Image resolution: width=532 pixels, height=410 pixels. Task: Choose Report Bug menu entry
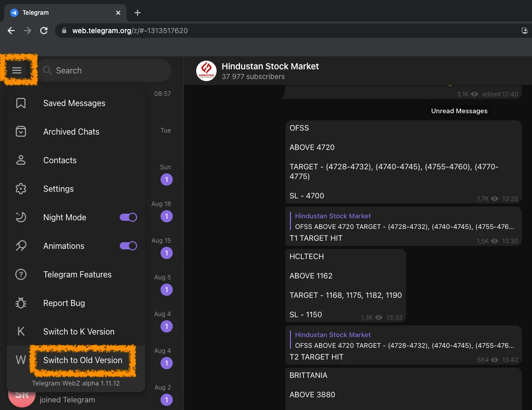pos(76,303)
